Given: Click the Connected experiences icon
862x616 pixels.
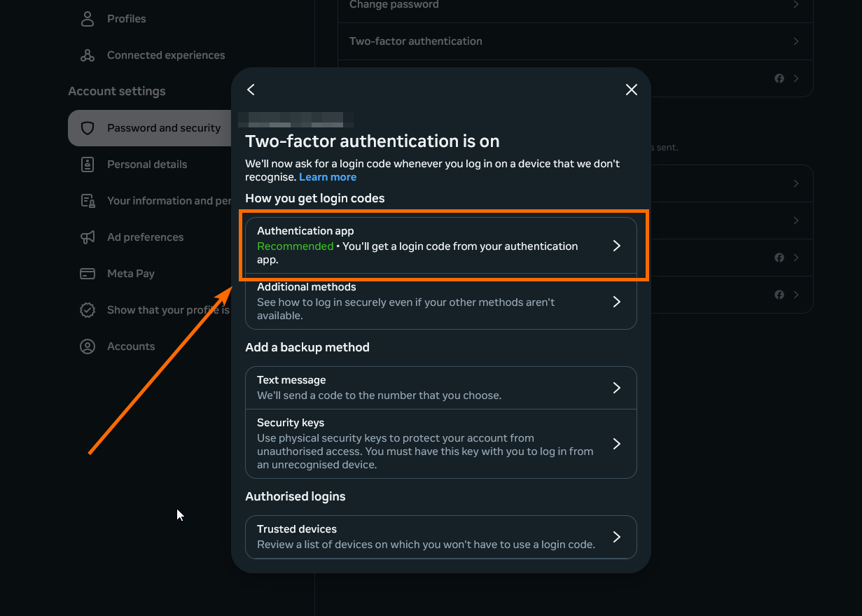Looking at the screenshot, I should tap(88, 55).
